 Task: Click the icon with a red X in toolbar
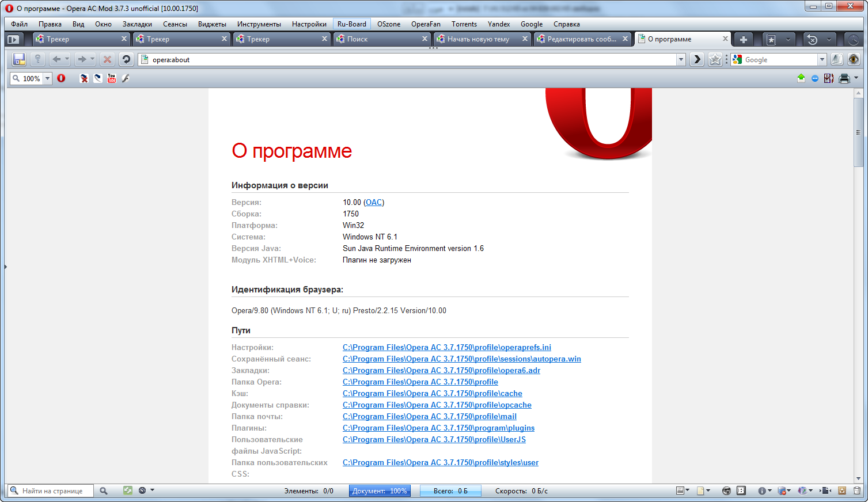click(x=84, y=78)
